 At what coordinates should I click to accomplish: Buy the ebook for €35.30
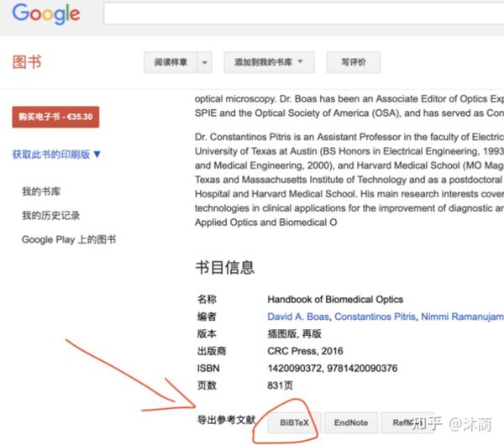pos(55,117)
